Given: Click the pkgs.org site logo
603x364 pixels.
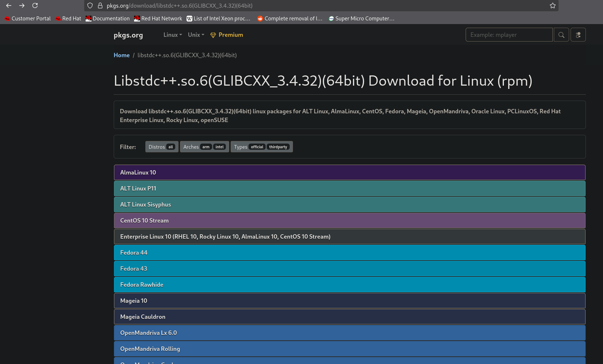Looking at the screenshot, I should [128, 35].
